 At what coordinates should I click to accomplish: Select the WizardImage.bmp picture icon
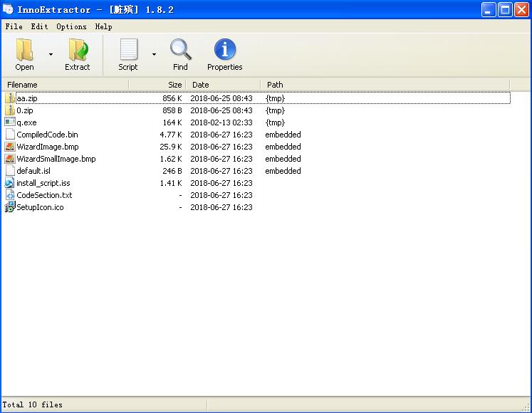point(9,147)
